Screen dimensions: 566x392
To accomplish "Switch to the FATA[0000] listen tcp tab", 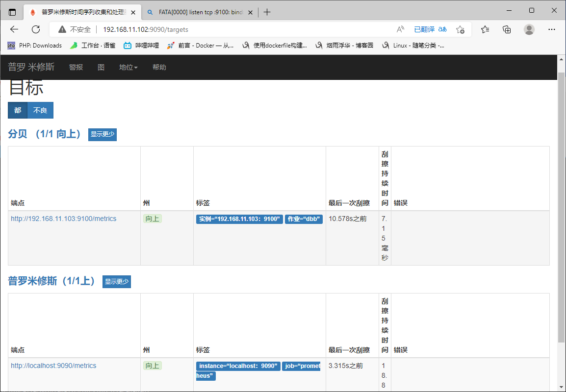I will 200,12.
